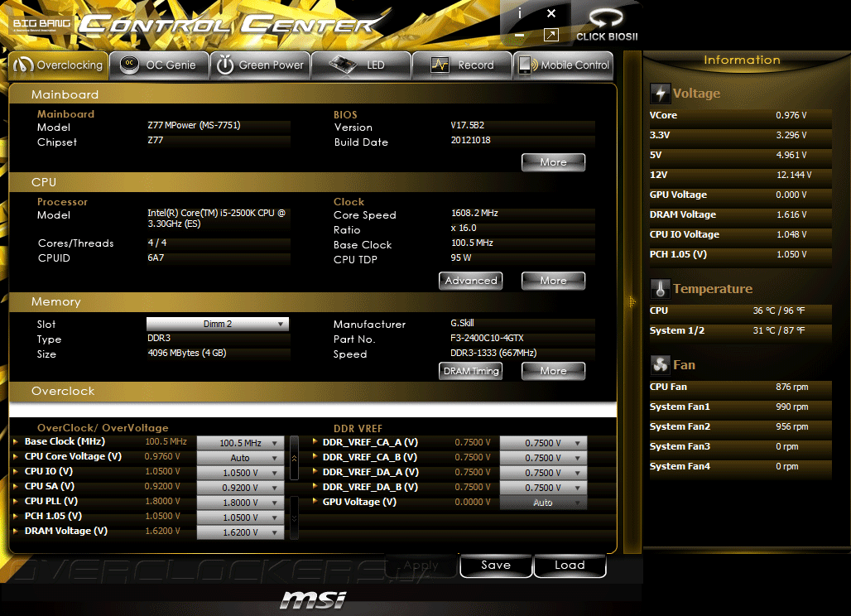The width and height of the screenshot is (851, 616).
Task: Click More in the Memory section
Action: point(553,371)
